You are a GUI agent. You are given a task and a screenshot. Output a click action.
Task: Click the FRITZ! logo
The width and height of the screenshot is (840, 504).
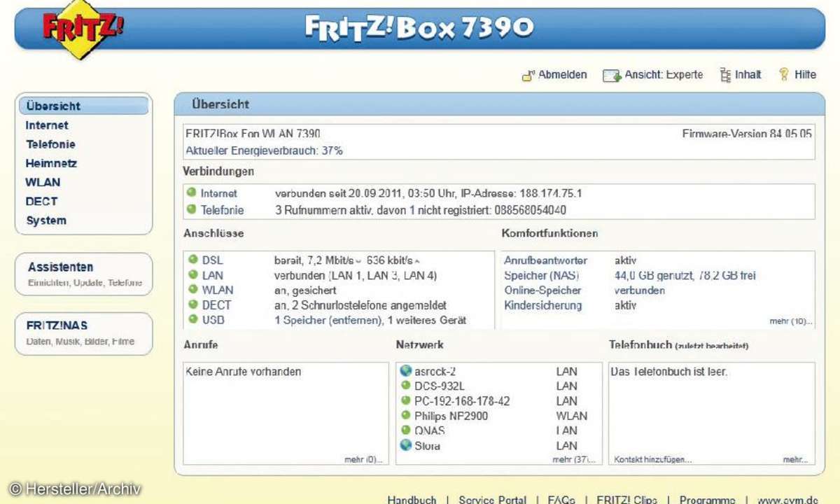click(x=83, y=29)
